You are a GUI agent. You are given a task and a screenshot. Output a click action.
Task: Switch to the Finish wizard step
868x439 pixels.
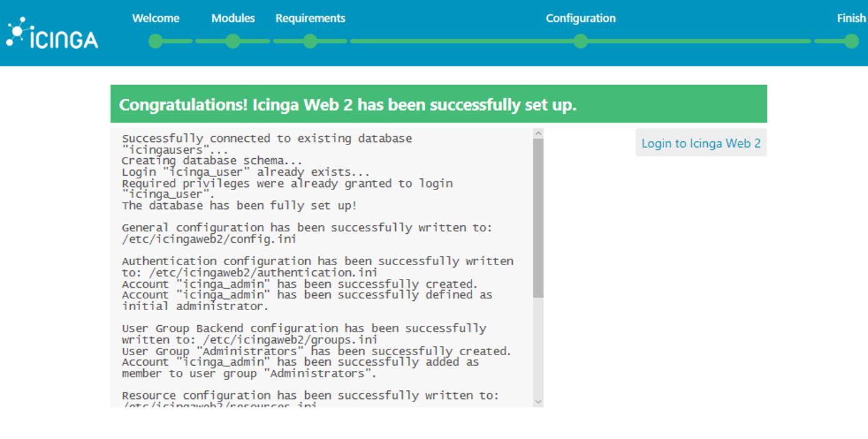(x=850, y=18)
